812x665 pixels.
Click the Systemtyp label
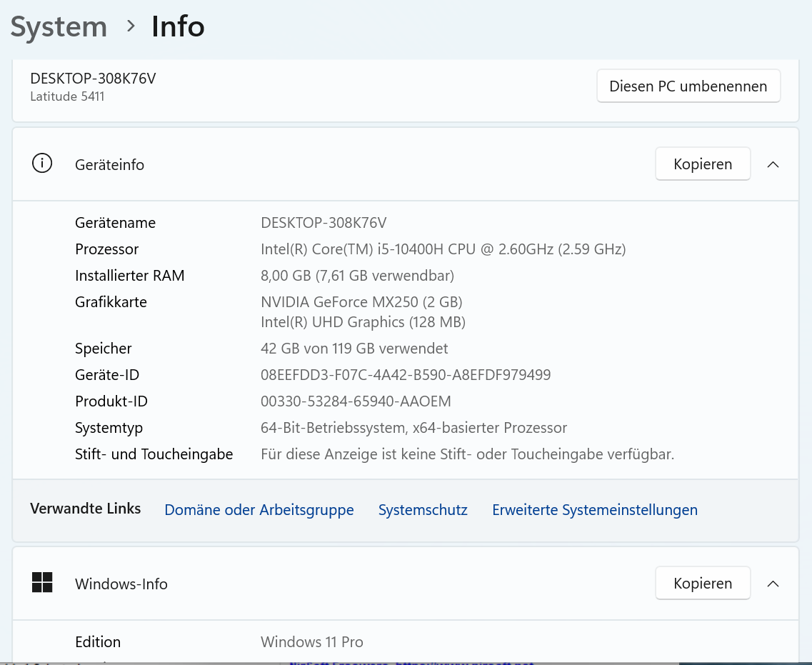pyautogui.click(x=109, y=428)
